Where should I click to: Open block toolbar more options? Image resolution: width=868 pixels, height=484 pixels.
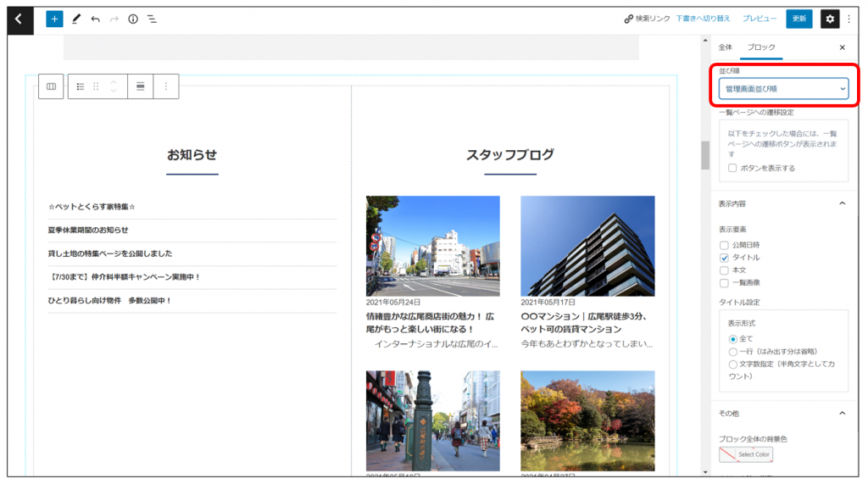coord(165,86)
